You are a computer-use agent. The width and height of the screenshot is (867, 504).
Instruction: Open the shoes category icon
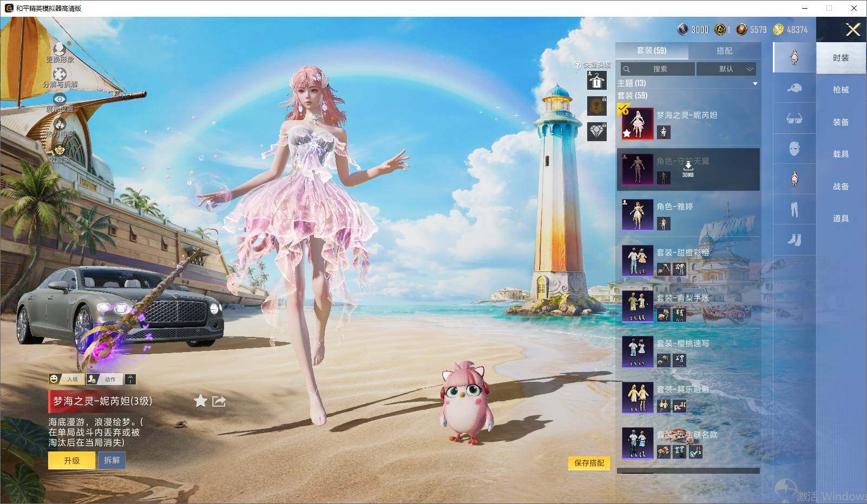tap(794, 240)
